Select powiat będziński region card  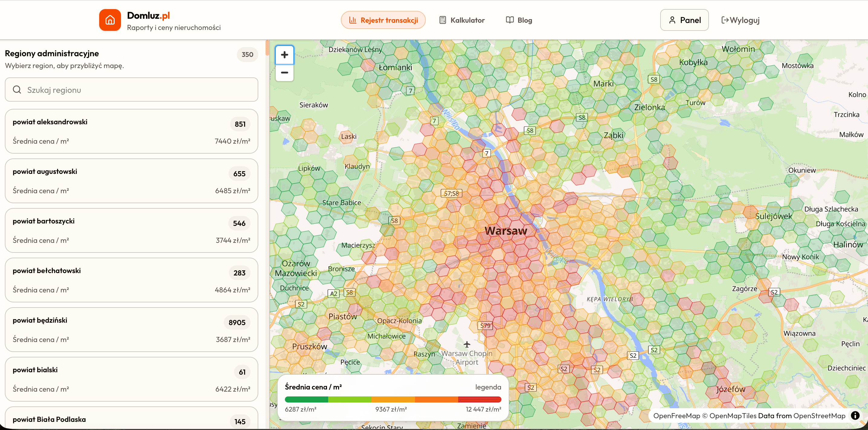[x=132, y=329]
